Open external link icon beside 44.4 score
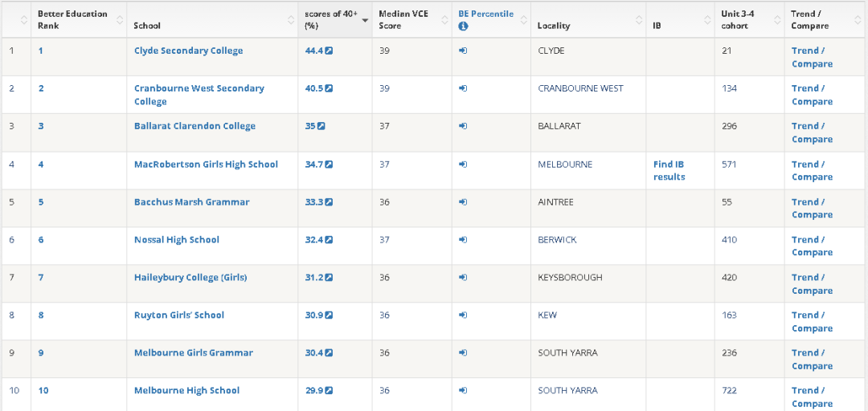Image resolution: width=868 pixels, height=411 pixels. pyautogui.click(x=329, y=51)
